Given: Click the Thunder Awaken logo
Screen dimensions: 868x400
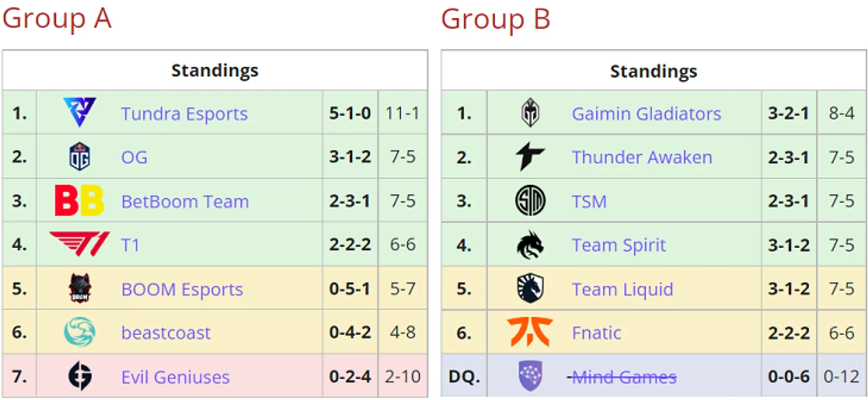Looking at the screenshot, I should pos(530,157).
